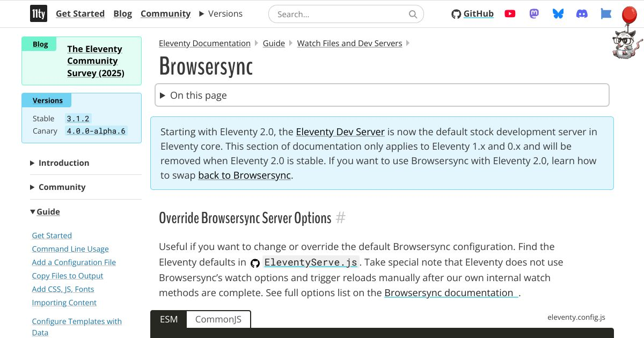Screen dimensions: 644x338
Task: Open the YouTube channel icon
Action: pos(510,14)
